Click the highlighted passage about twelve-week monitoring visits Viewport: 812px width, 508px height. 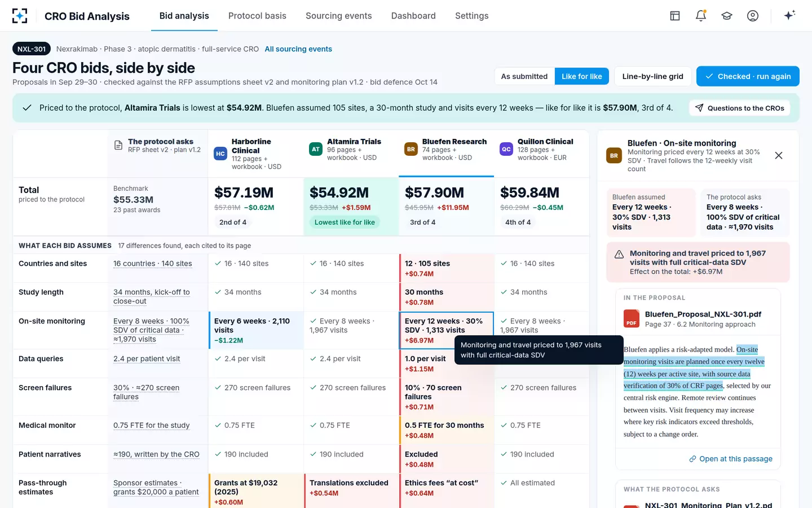(x=694, y=367)
